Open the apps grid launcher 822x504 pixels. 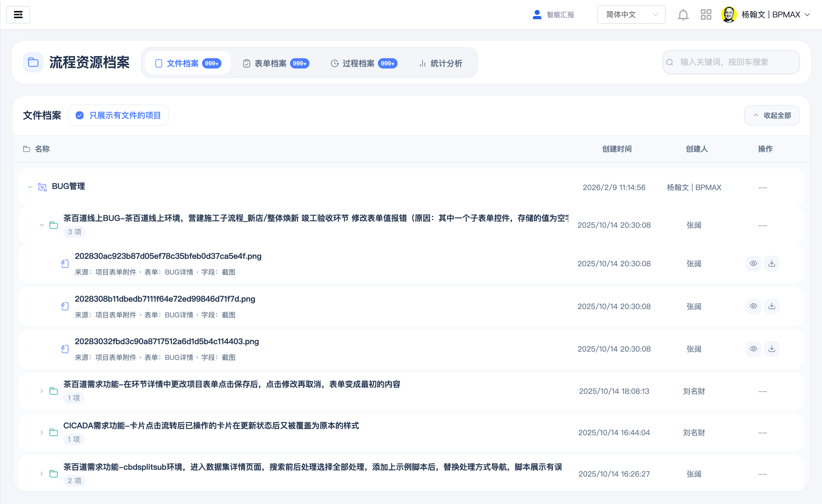click(x=706, y=14)
